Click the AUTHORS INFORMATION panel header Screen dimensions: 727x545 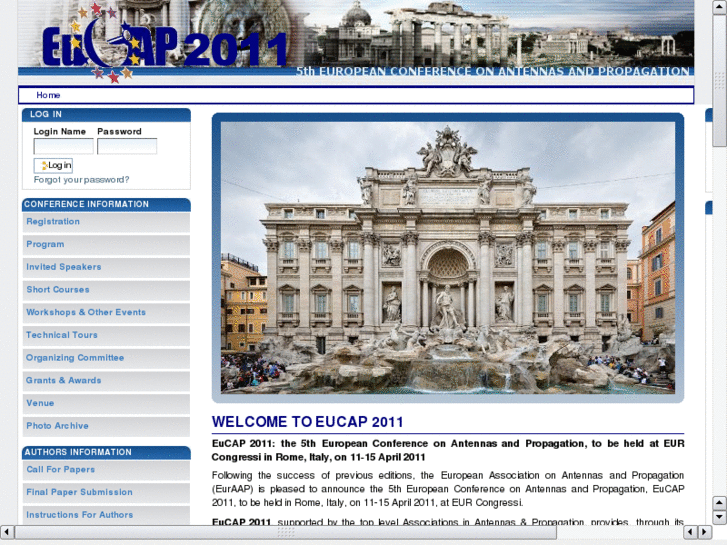pos(106,452)
